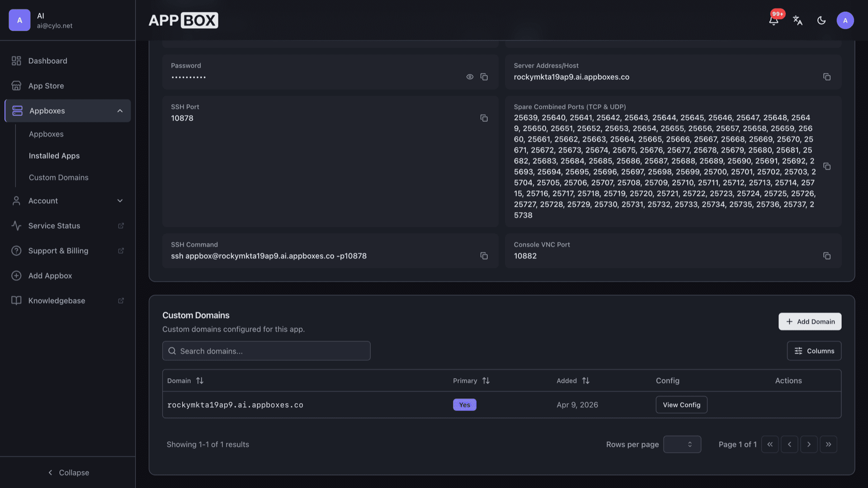This screenshot has height=488, width=868.
Task: Click the Knowledgebase book icon
Action: pyautogui.click(x=16, y=301)
